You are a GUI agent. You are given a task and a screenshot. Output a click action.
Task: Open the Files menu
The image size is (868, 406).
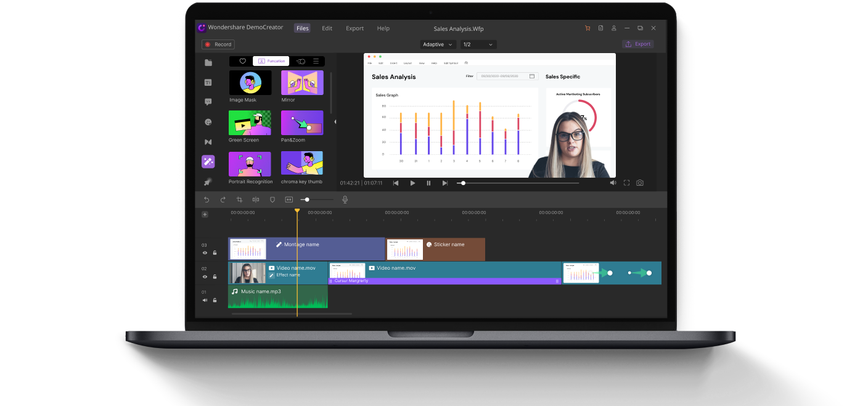tap(302, 28)
